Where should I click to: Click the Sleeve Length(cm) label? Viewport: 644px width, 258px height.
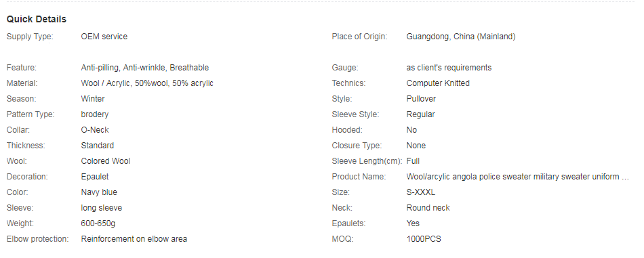pos(367,161)
